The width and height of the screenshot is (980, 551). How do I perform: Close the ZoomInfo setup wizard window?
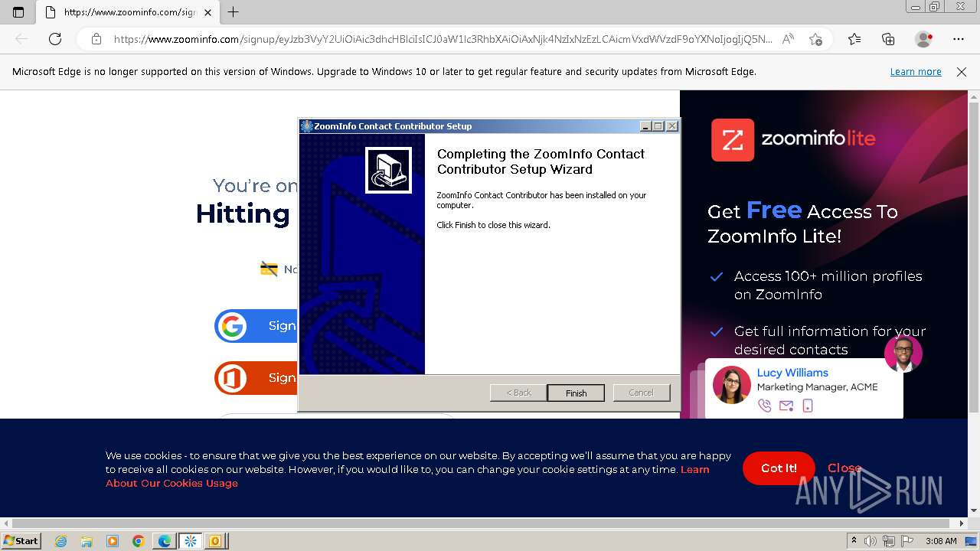point(671,126)
